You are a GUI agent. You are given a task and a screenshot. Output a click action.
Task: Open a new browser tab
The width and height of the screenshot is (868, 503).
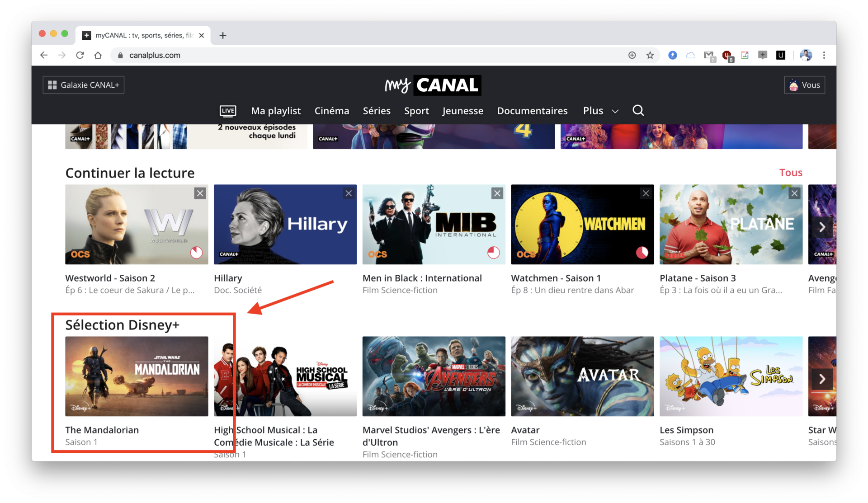point(223,35)
